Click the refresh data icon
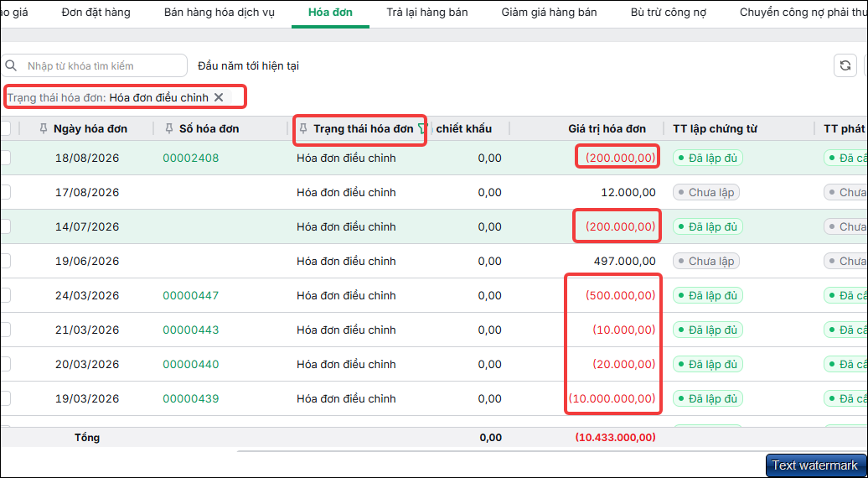The height and width of the screenshot is (478, 868). [x=845, y=66]
